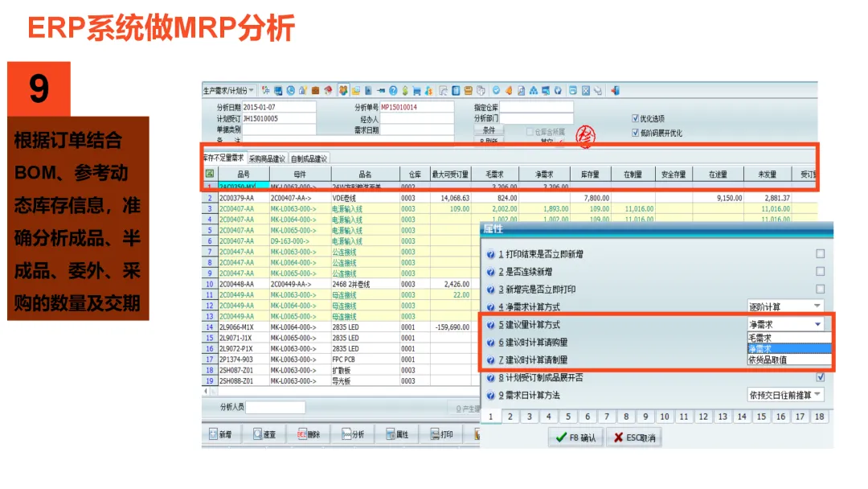Toggle the 优化选项 checkbox
This screenshot has height=489, width=868.
pos(635,118)
